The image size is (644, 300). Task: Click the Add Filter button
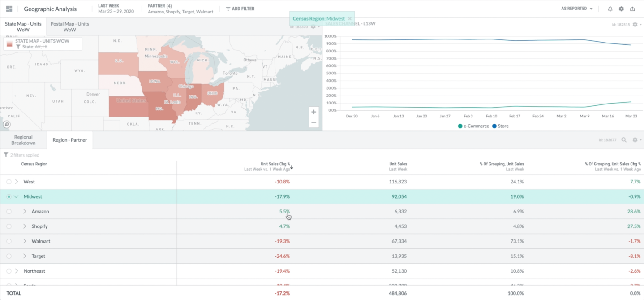click(240, 9)
